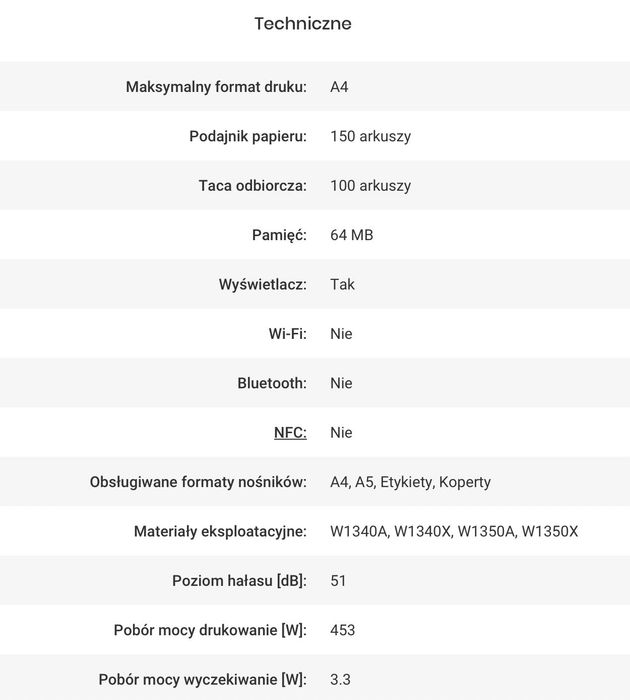Select the Taca odbiorcza label
630x700 pixels.
(x=253, y=186)
